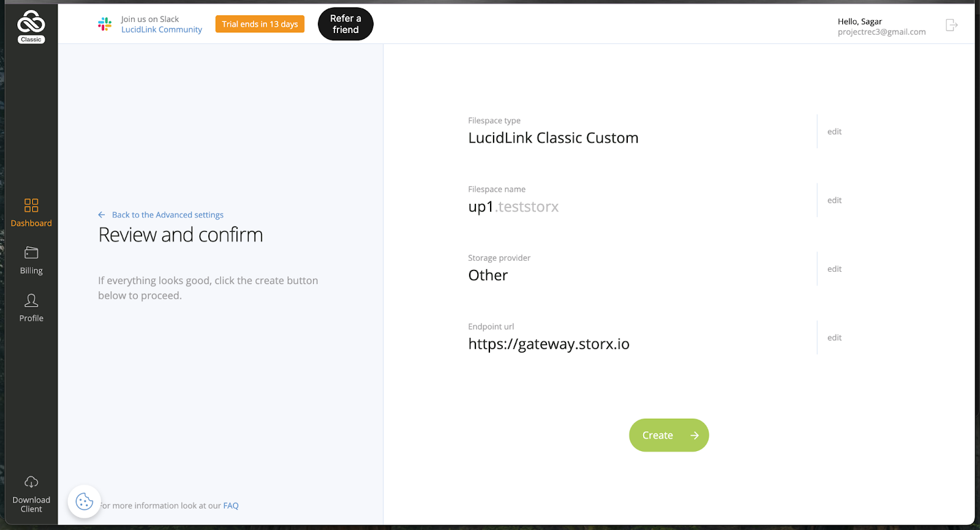Viewport: 980px width, 530px height.
Task: Open the LucidLink Community link
Action: click(162, 29)
